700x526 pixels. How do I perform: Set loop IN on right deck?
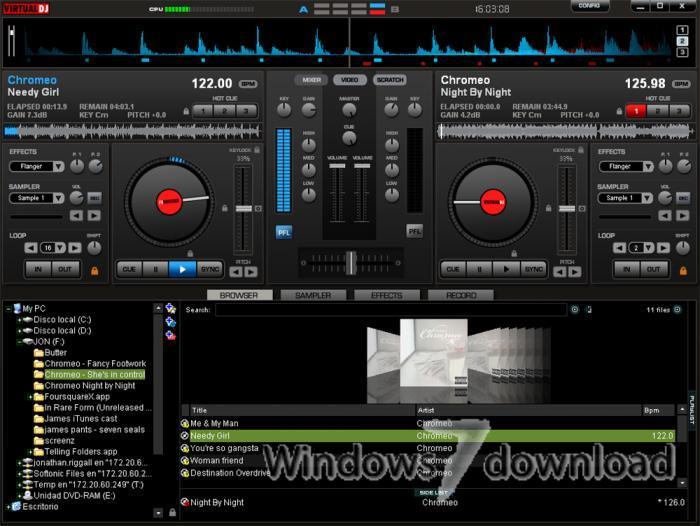tap(627, 269)
